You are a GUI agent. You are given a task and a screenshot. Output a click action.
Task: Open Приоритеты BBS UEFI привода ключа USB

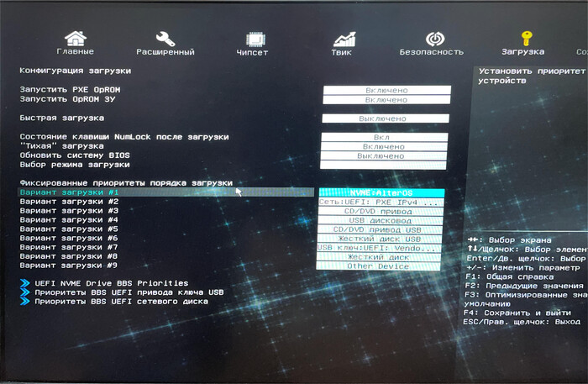tap(129, 292)
